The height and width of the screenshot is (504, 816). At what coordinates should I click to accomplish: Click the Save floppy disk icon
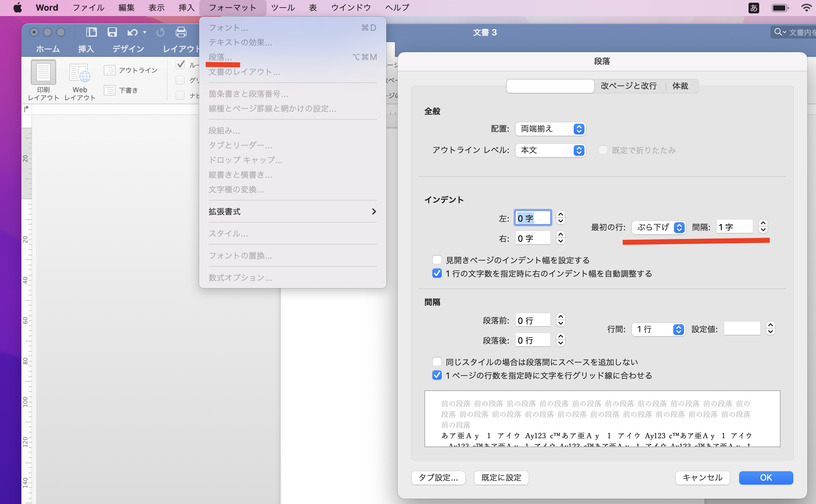point(112,32)
